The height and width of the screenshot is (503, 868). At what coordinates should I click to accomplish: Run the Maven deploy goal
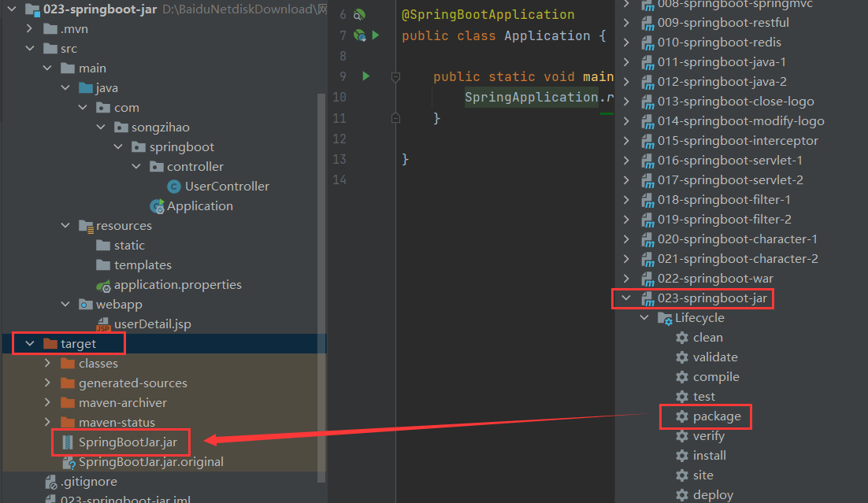click(712, 495)
